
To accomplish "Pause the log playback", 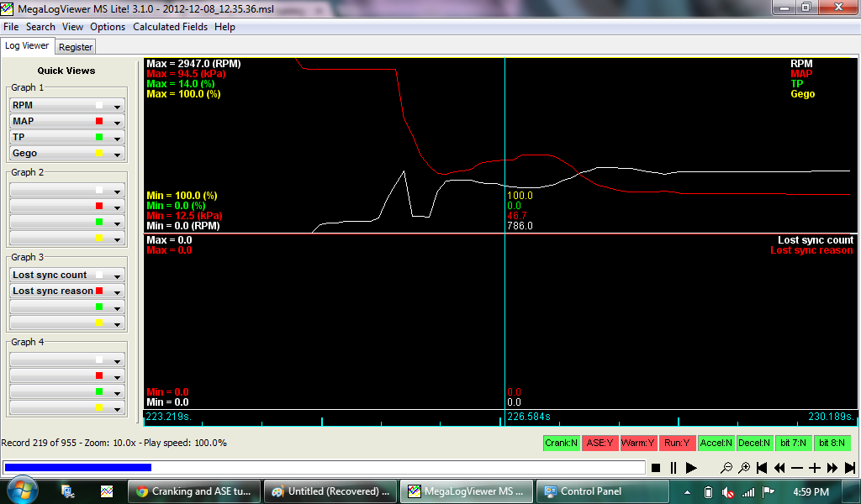I will [x=673, y=468].
